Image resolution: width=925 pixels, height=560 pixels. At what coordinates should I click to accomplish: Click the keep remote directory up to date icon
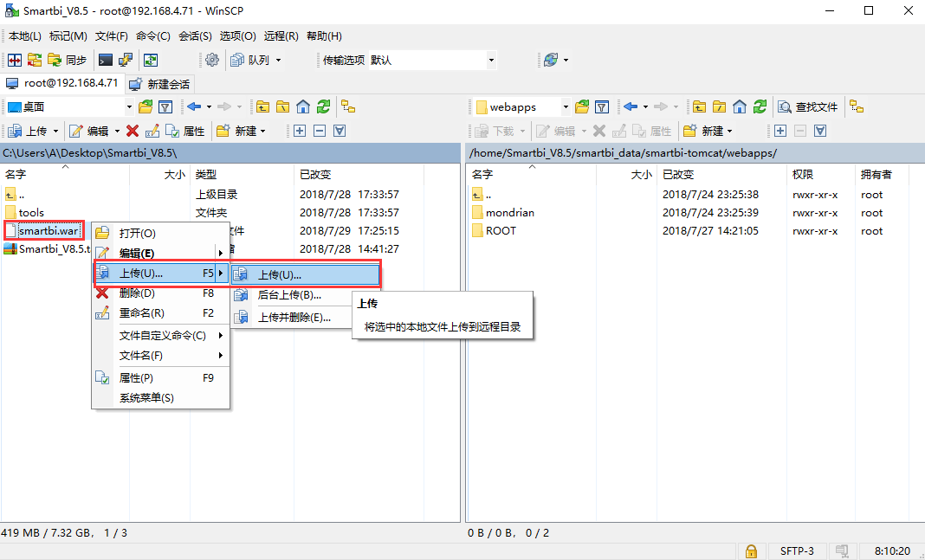tap(151, 60)
